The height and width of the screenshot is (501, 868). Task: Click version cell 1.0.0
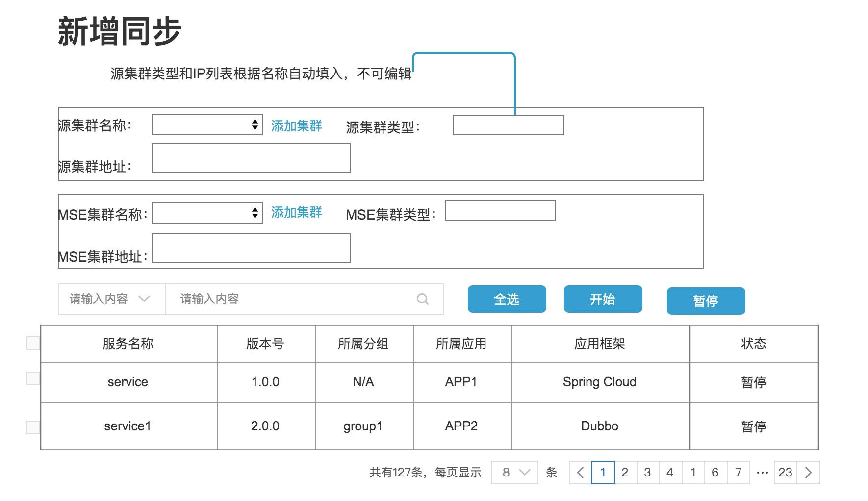[x=266, y=382]
